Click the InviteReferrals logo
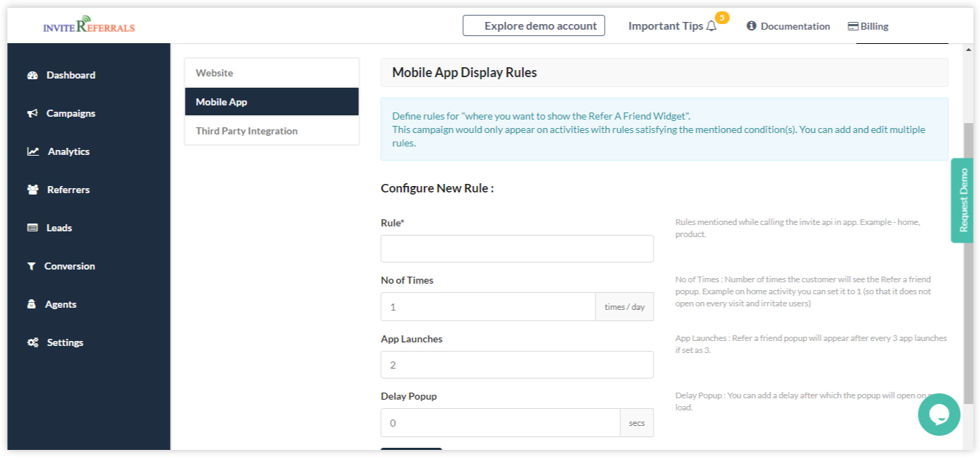 pyautogui.click(x=89, y=25)
